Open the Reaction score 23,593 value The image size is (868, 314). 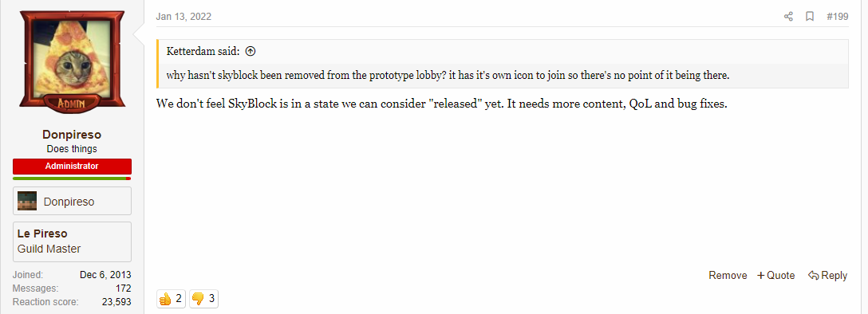pyautogui.click(x=116, y=302)
